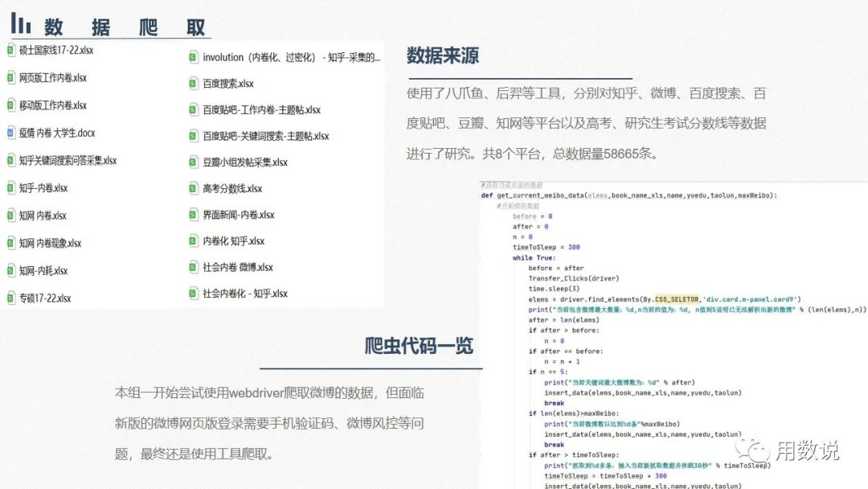Select the spreadsheet icon beside 豆瓣小组发帖采集.xlsx
This screenshot has height=489, width=868.
pos(193,162)
